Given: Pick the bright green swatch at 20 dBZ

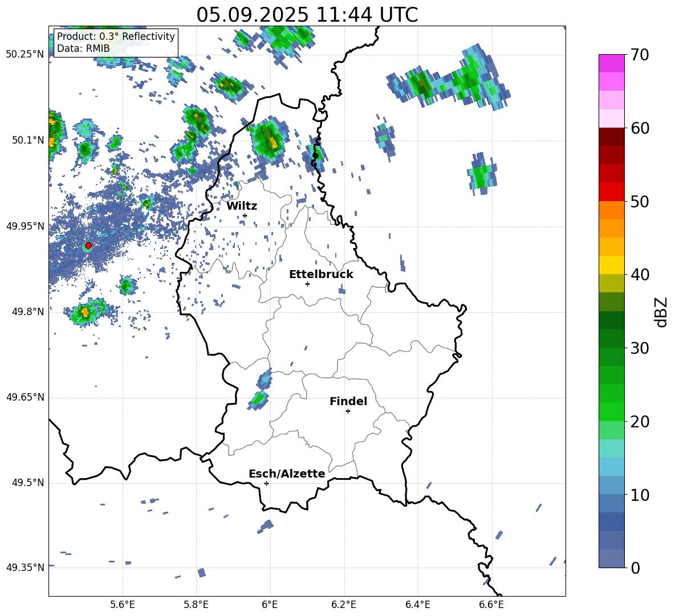Looking at the screenshot, I should click(611, 411).
